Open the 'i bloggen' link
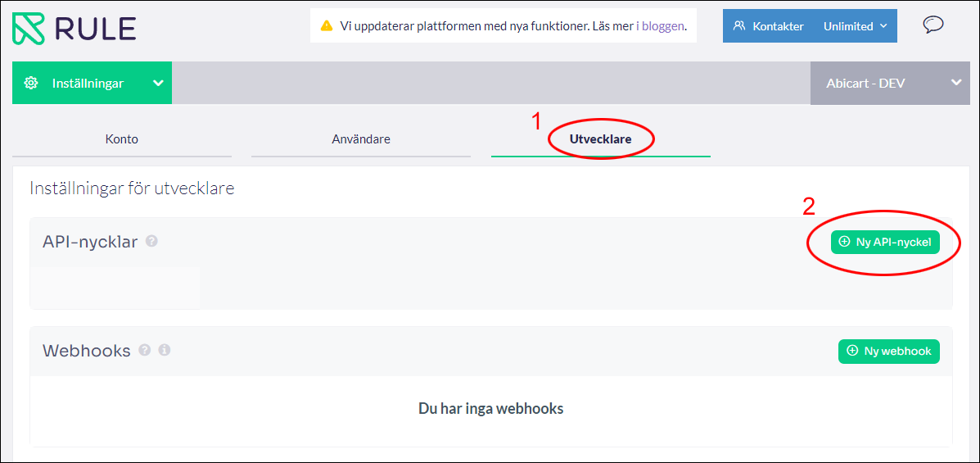This screenshot has height=463, width=980. click(x=660, y=26)
